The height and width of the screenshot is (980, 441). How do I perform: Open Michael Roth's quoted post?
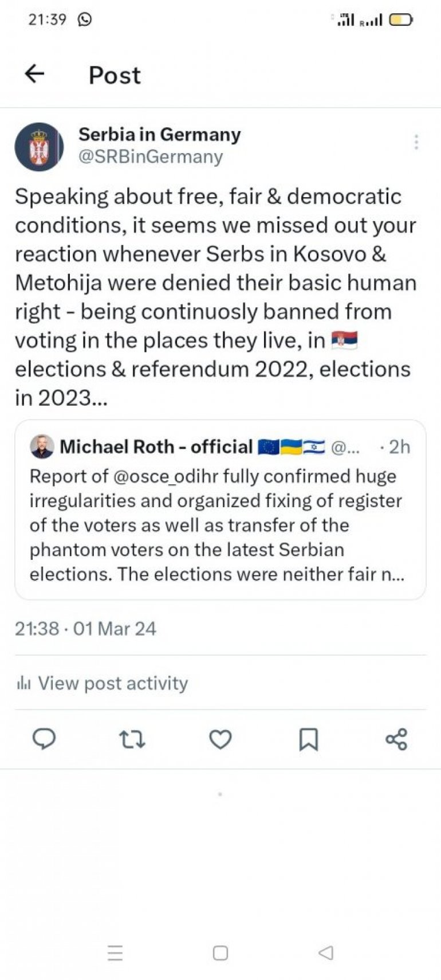click(x=220, y=524)
